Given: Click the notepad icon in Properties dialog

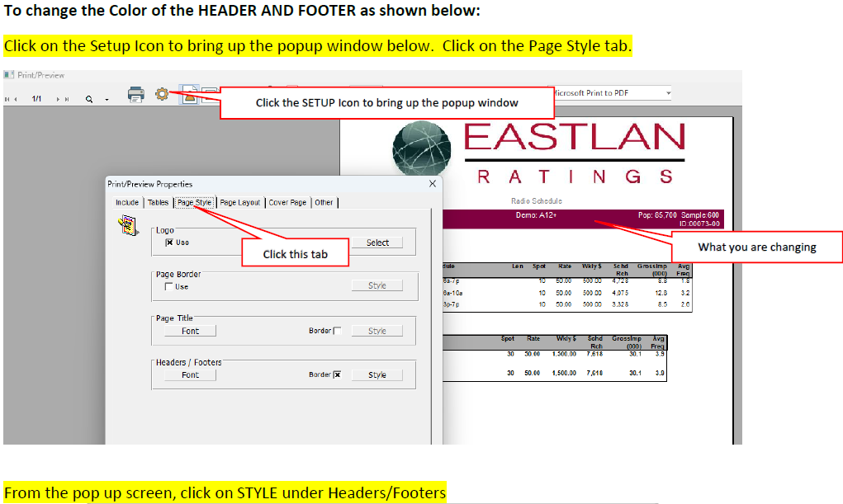Looking at the screenshot, I should click(128, 225).
